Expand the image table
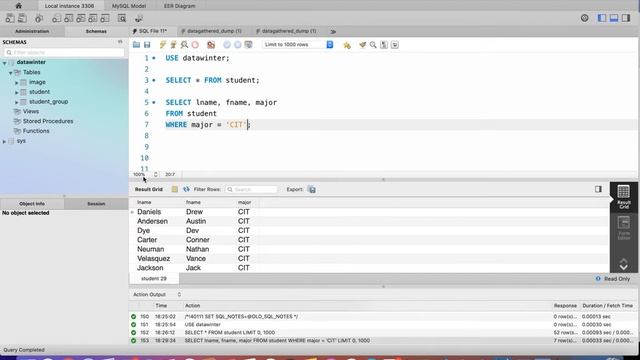Viewport: 640px width, 360px height. [x=17, y=82]
